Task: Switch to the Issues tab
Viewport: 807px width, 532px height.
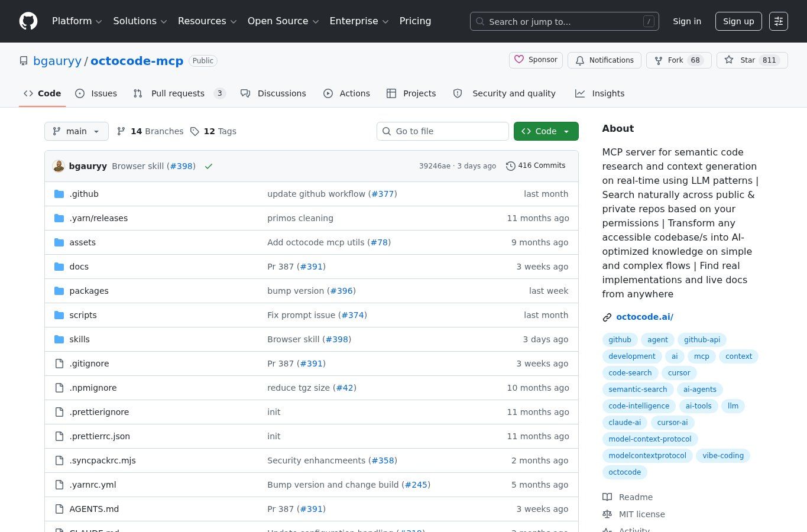Action: pos(96,93)
